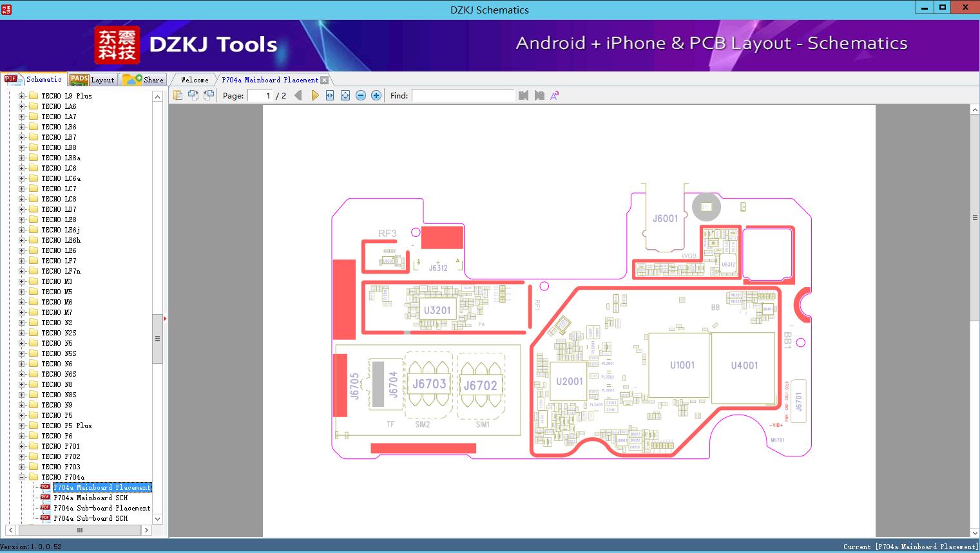Click the copy document icon in the toolbar

pyautogui.click(x=178, y=95)
